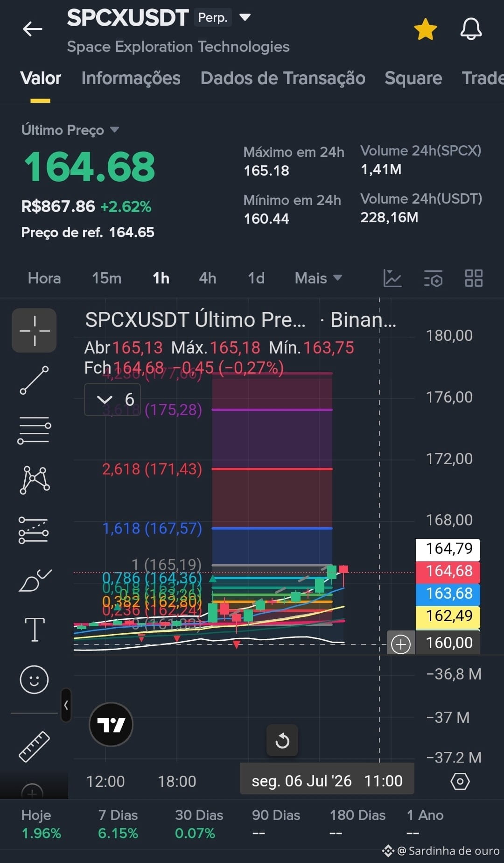Select the 4h timeframe

coord(208,278)
